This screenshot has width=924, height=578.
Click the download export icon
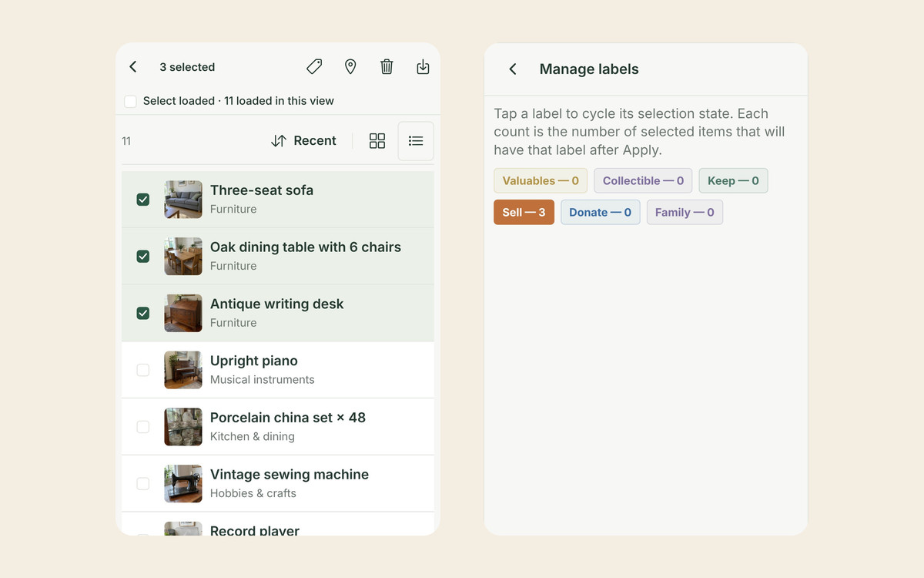(x=423, y=67)
